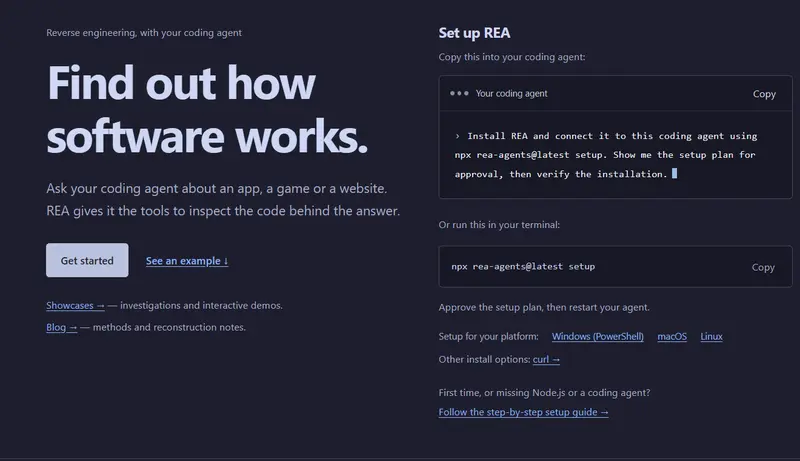Open the See an example link
The height and width of the screenshot is (461, 800).
187,261
